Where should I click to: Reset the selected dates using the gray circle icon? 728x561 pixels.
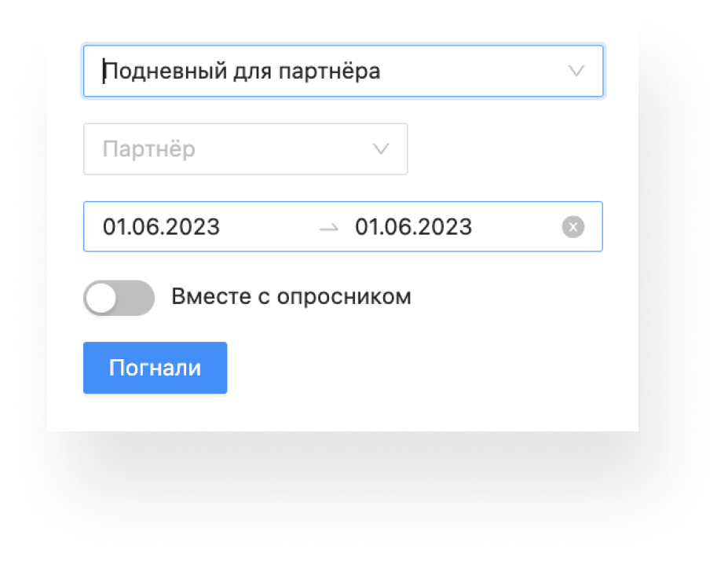pos(573,227)
